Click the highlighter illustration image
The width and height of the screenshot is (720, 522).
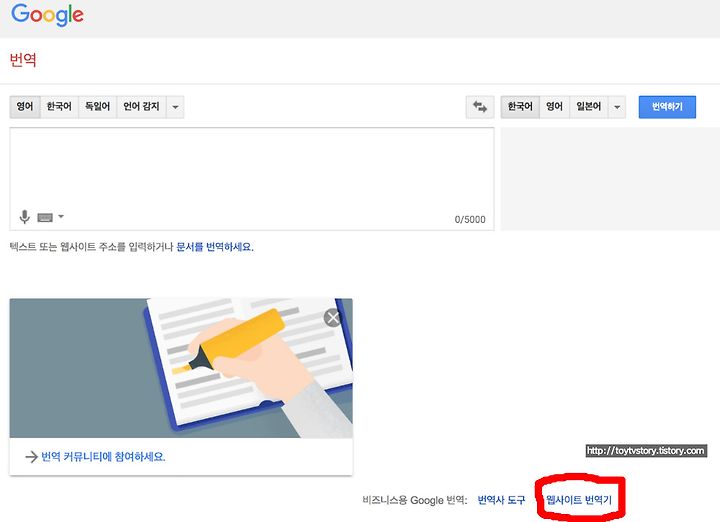181,368
